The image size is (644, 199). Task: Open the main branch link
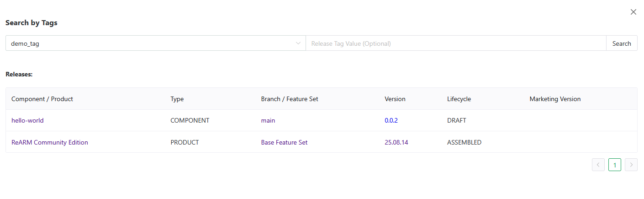(268, 120)
